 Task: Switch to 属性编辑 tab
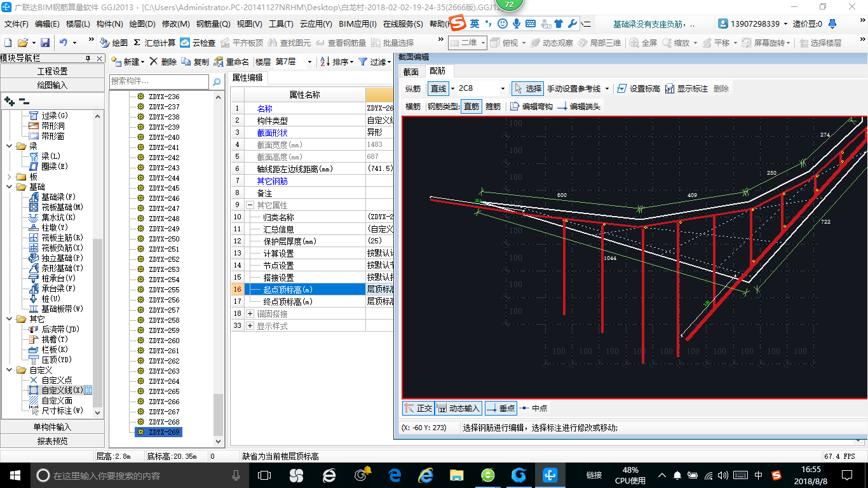(x=247, y=78)
